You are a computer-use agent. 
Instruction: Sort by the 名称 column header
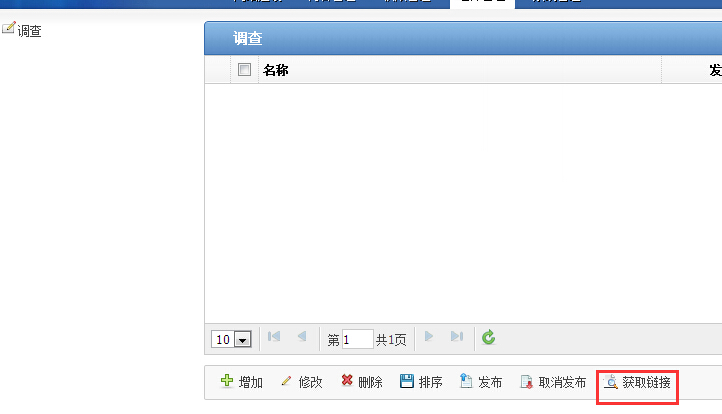point(276,70)
